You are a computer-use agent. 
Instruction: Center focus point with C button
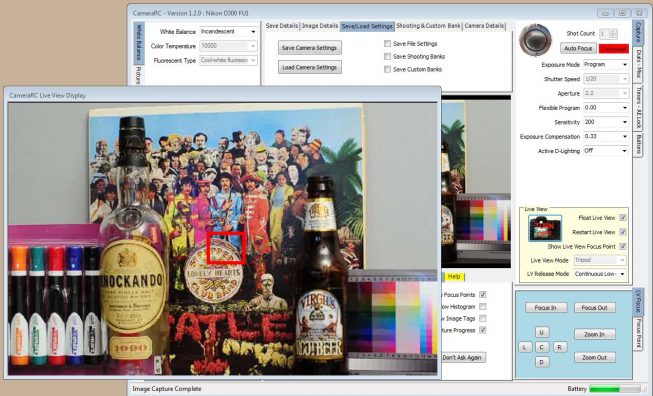click(541, 347)
